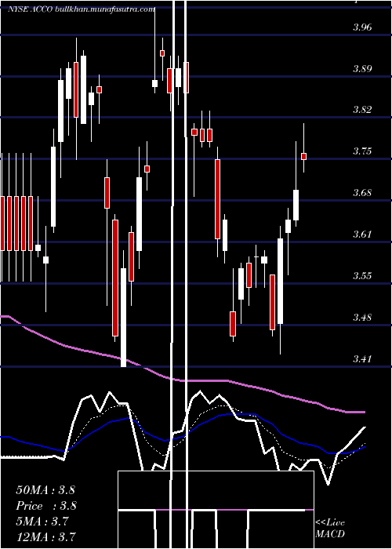Click the Live MACD label

coord(330,528)
